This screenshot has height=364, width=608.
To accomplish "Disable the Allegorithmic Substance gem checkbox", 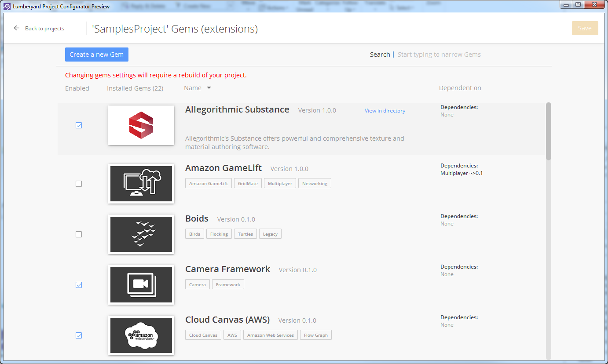I will (79, 125).
